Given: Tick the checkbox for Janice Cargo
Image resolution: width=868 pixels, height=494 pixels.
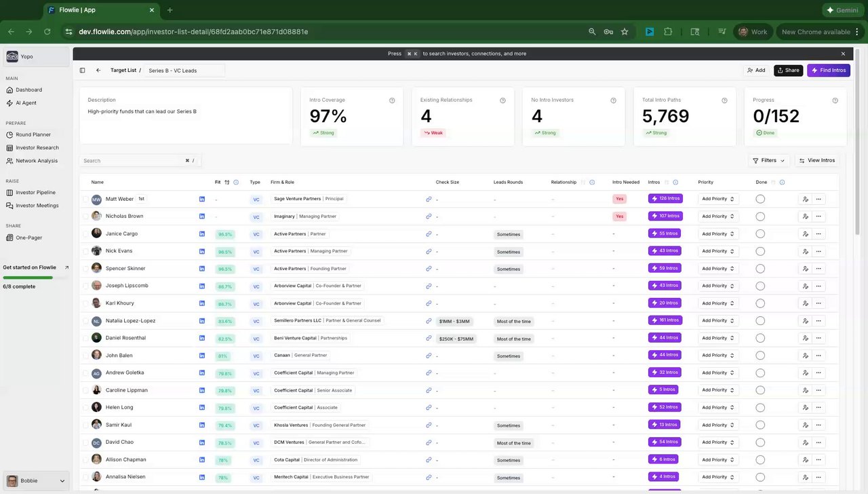Looking at the screenshot, I should [85, 233].
